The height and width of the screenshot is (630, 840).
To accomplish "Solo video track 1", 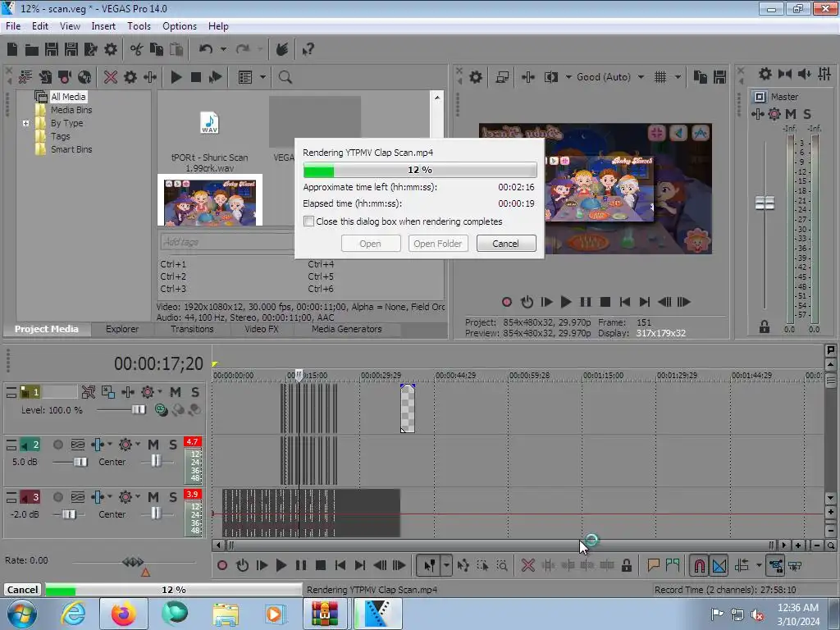I will (195, 392).
